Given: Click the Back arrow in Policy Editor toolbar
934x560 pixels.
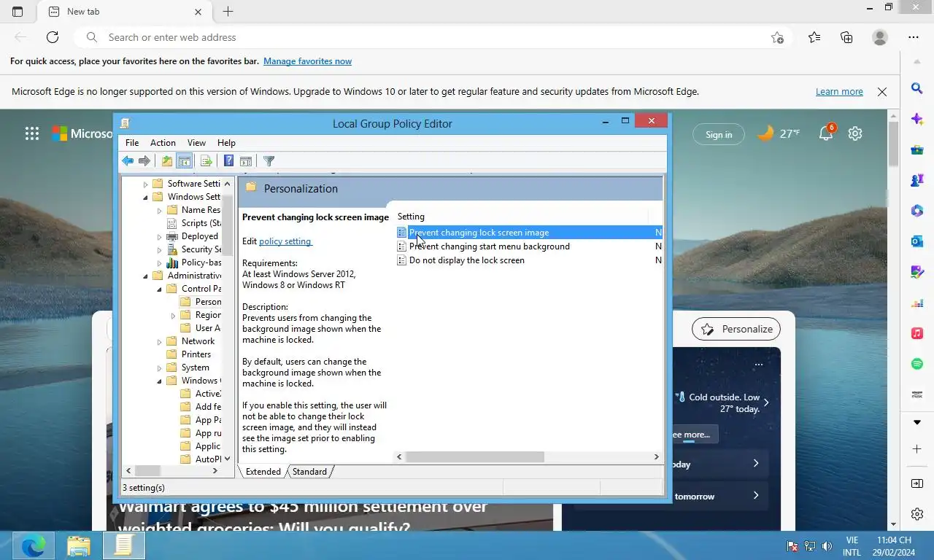Looking at the screenshot, I should [128, 161].
